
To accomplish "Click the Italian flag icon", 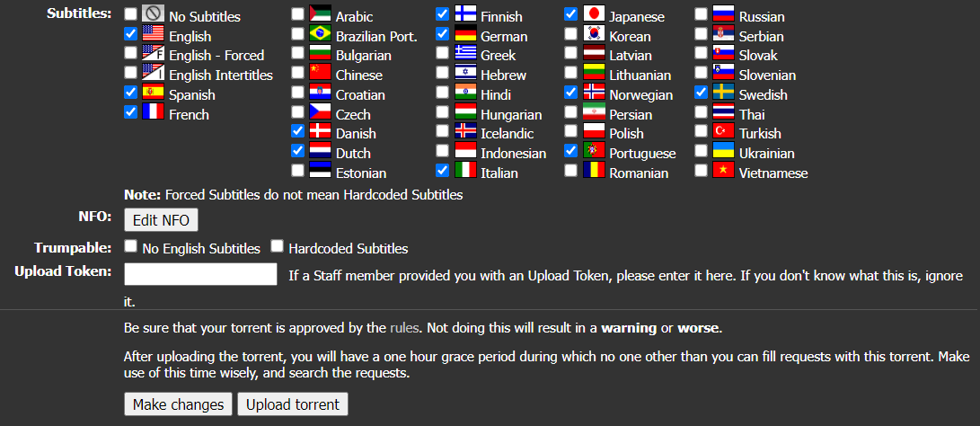I will tap(465, 170).
